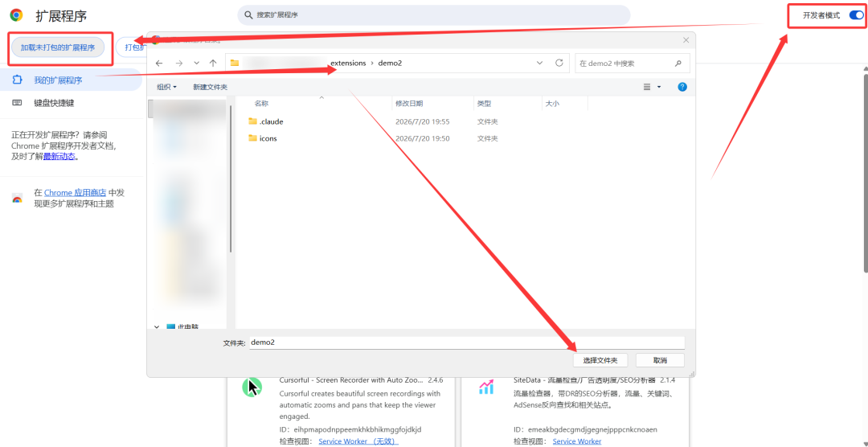Click the 文件夹 name input field
Viewport: 868px width, 447px height.
pos(467,342)
